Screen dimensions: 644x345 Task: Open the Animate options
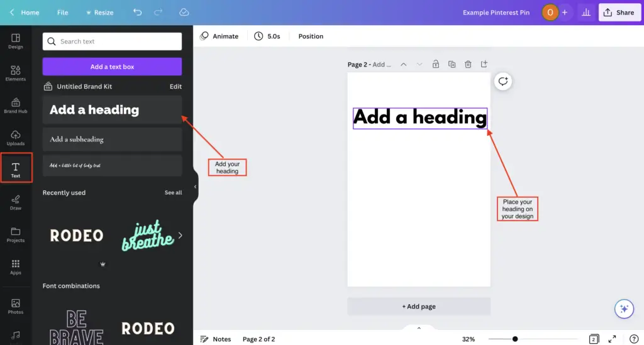click(219, 36)
